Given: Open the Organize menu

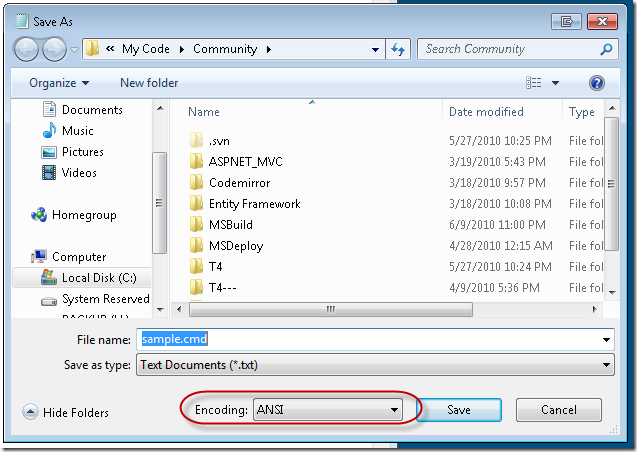Looking at the screenshot, I should click(59, 83).
